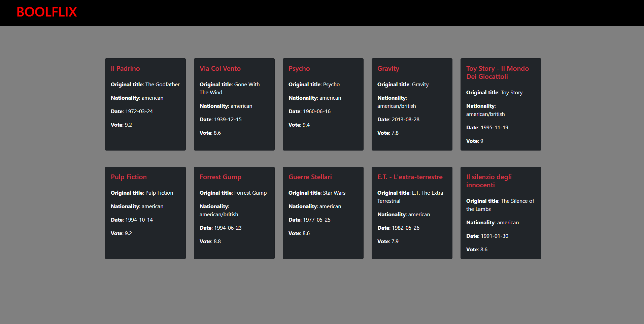
Task: Click the nationality on the Forrest Gump card
Action: click(218, 210)
